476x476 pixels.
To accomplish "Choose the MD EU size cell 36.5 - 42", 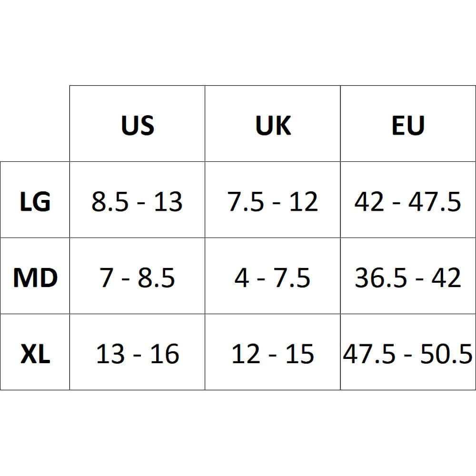I will pyautogui.click(x=408, y=278).
